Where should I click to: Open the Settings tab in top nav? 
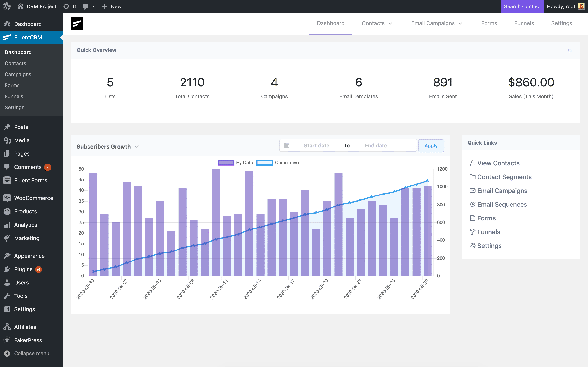click(561, 23)
